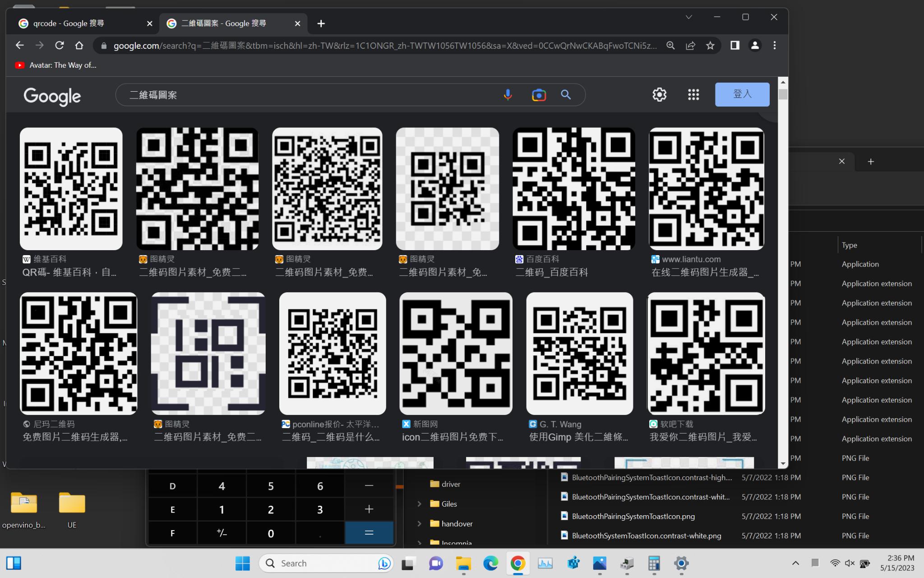Viewport: 924px width, 578px height.
Task: Show hidden tray icons chevron
Action: (795, 563)
